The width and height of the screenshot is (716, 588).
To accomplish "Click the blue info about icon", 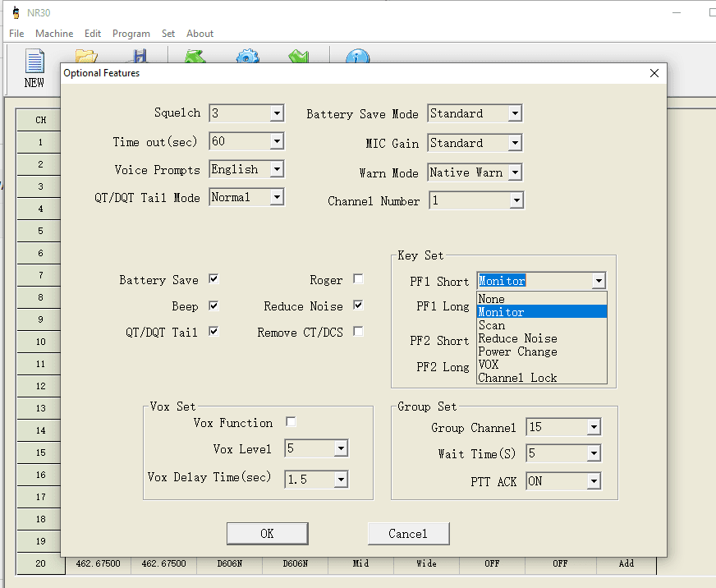I will 356,57.
